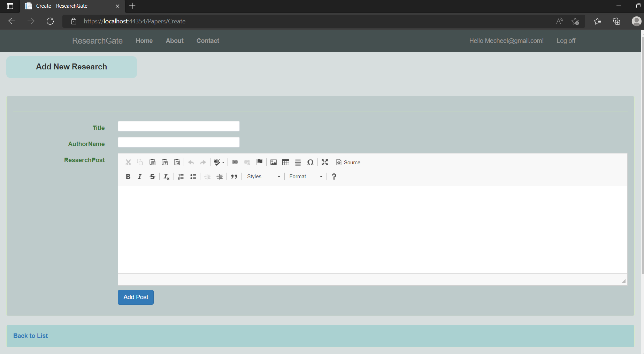Open the Contact page from the navbar
644x354 pixels.
pos(207,41)
